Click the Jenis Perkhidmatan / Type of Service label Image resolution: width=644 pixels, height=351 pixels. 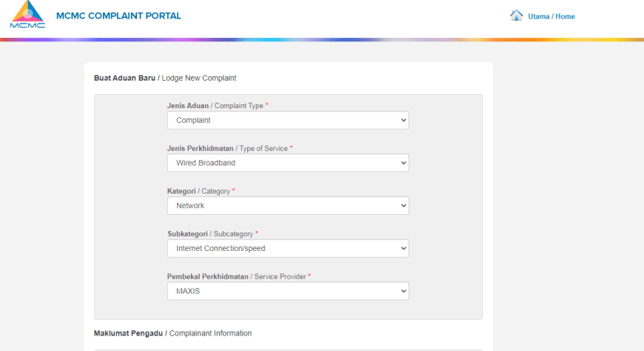point(229,148)
